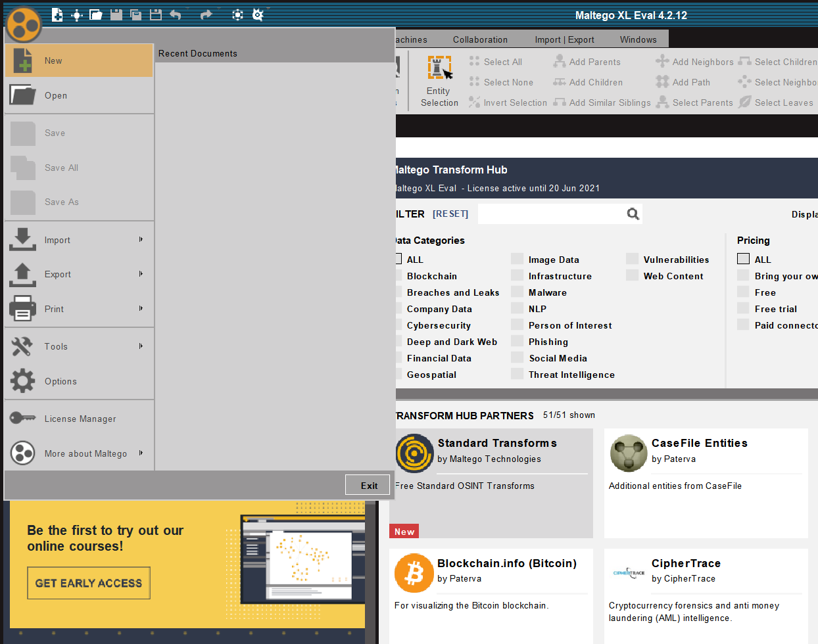Image resolution: width=818 pixels, height=644 pixels.
Task: Open the CaseFile Entities hub item icon
Action: pos(629,453)
